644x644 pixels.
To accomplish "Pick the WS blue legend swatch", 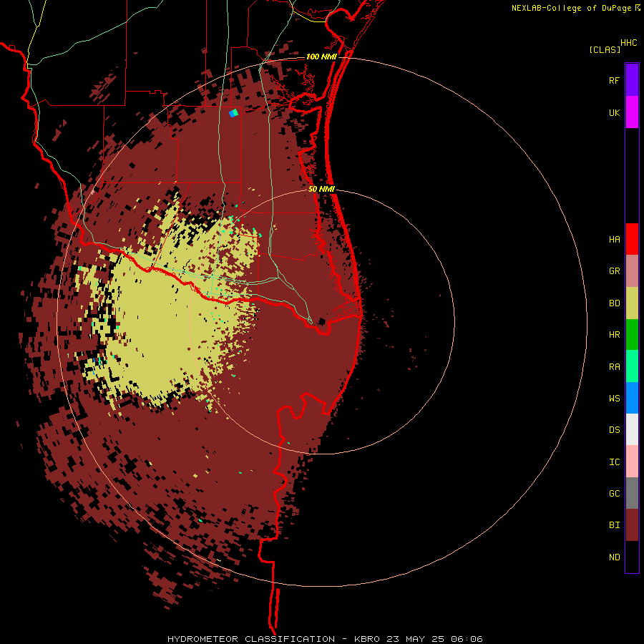I will (x=632, y=398).
